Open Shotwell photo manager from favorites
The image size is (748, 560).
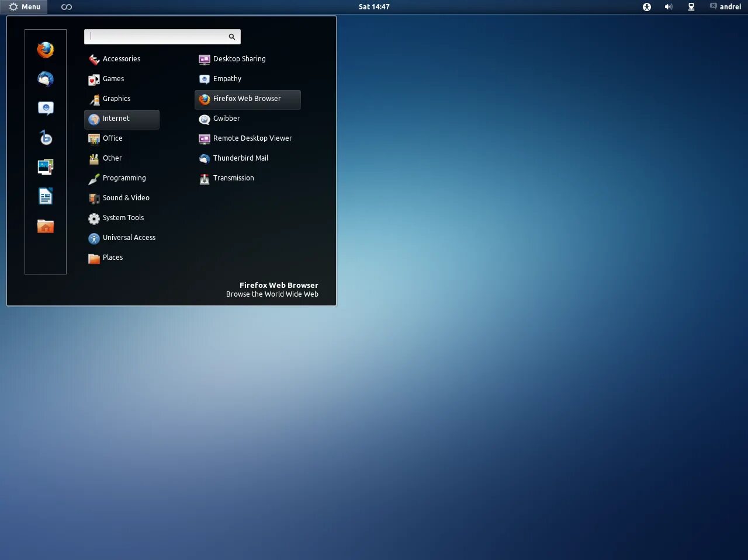click(x=46, y=167)
